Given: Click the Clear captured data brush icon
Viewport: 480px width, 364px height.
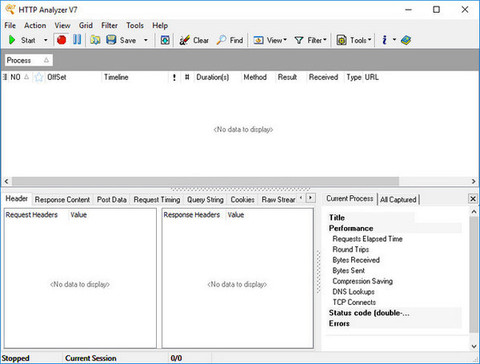Looking at the screenshot, I should point(184,40).
